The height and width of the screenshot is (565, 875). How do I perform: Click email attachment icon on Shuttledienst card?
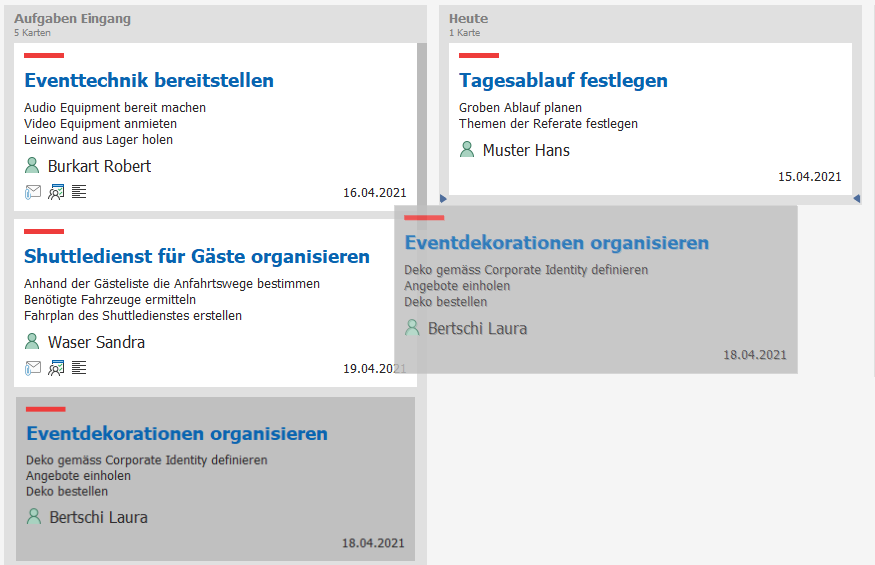pyautogui.click(x=33, y=368)
